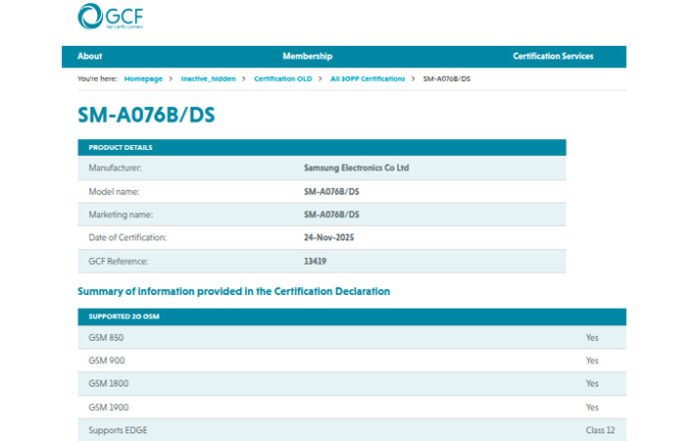The width and height of the screenshot is (696, 441).
Task: Open All 3GPP Certifications breadcrumb link
Action: tap(368, 79)
